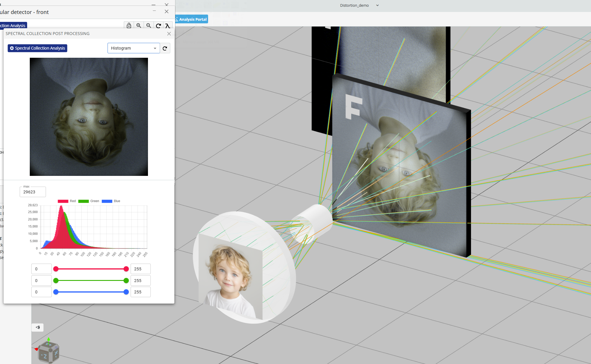
Task: Click the lambda wavelength icon
Action: point(168,26)
